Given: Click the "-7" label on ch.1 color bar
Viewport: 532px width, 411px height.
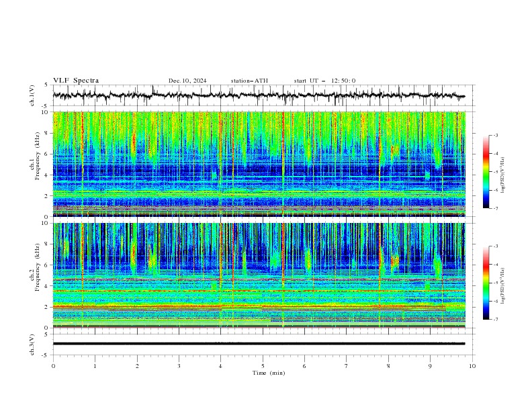Looking at the screenshot, I should (496, 209).
